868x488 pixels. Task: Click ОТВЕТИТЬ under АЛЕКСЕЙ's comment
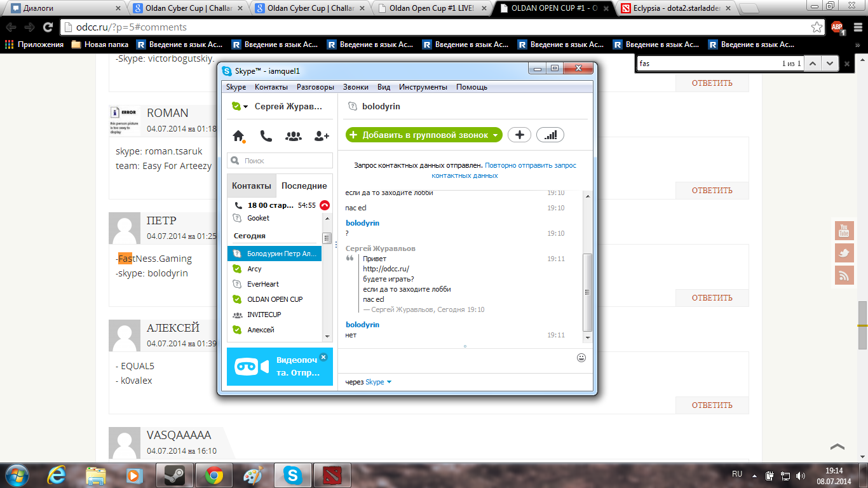[x=712, y=405]
